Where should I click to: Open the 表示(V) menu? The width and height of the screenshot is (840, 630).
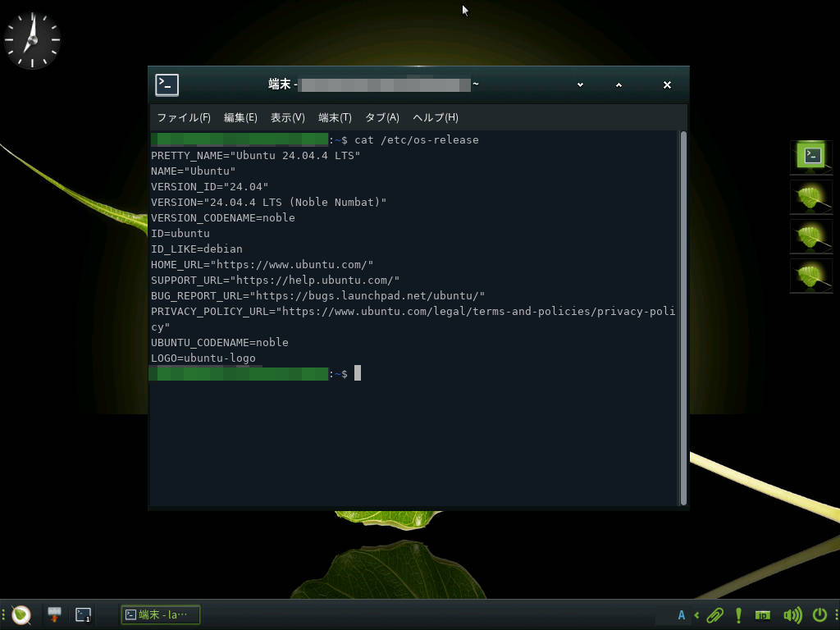tap(288, 117)
